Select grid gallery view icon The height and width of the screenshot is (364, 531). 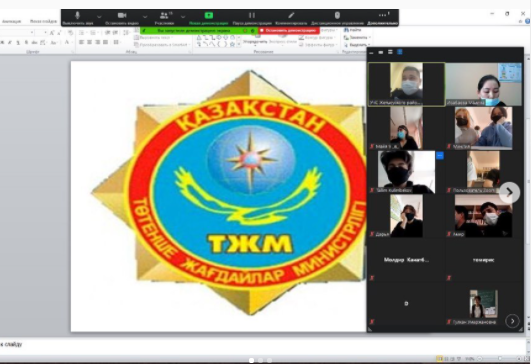[400, 52]
